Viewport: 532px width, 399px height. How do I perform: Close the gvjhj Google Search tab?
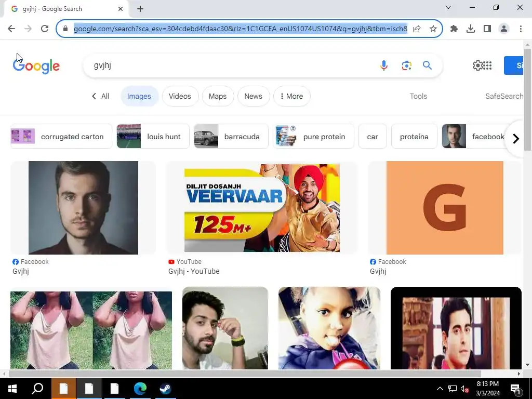pos(121,9)
